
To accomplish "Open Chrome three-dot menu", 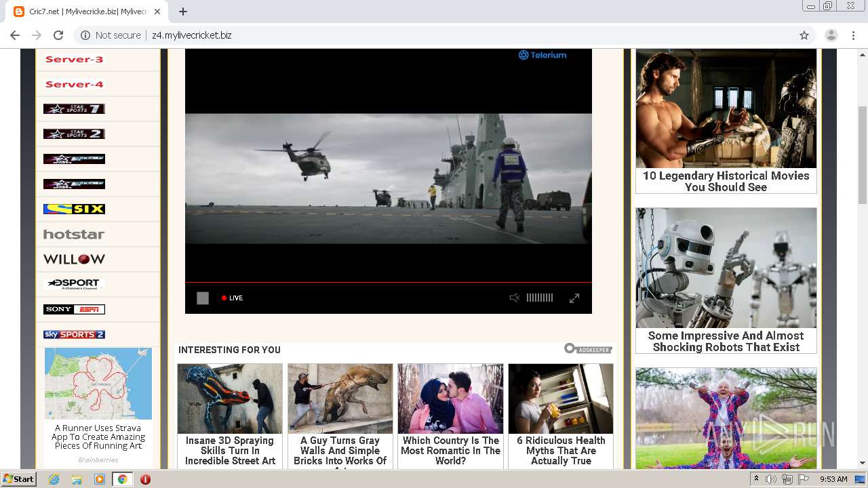I will [853, 35].
